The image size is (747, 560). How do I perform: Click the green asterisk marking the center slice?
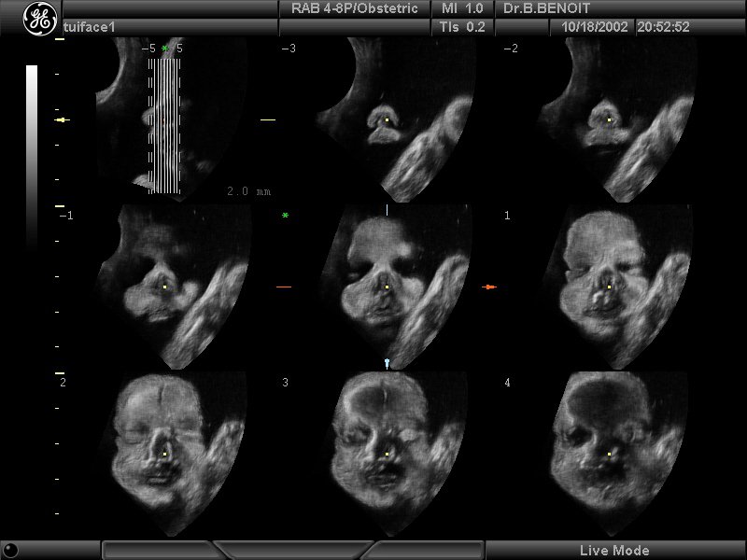click(x=285, y=216)
